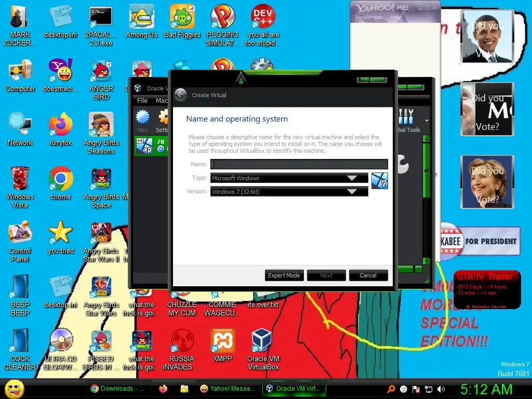Viewport: 532px width, 399px height.
Task: Focus the Name input field
Action: click(x=299, y=164)
